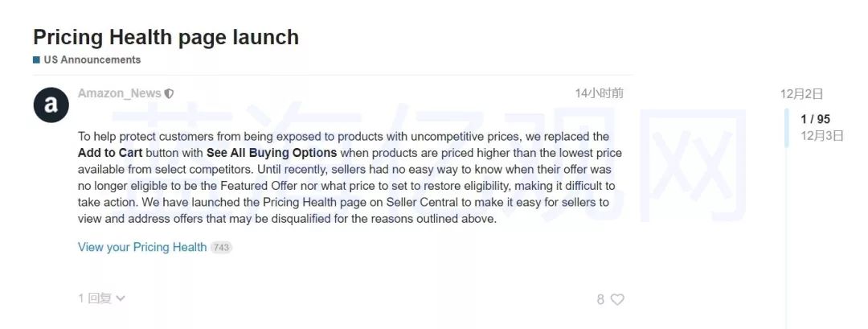
Task: Click the blue timeline scroller handle
Action: tap(787, 127)
